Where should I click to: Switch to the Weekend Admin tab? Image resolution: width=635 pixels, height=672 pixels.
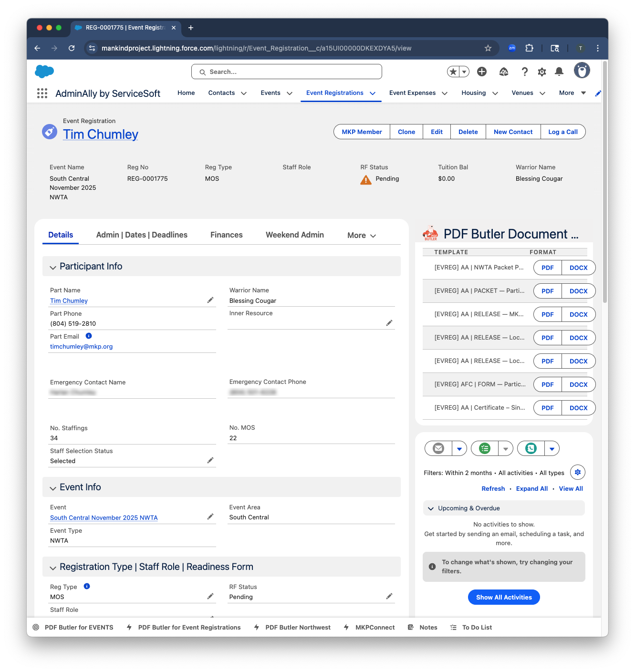coord(295,235)
